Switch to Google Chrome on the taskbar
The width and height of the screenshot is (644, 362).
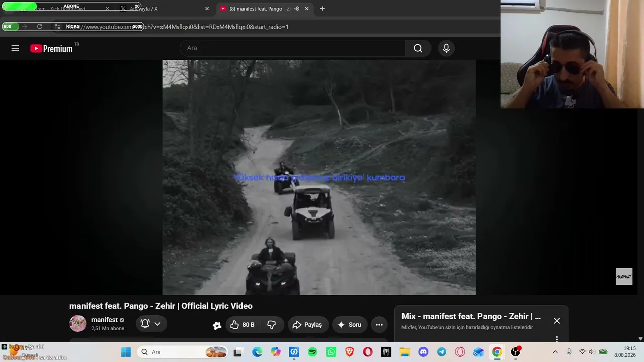coord(497,352)
